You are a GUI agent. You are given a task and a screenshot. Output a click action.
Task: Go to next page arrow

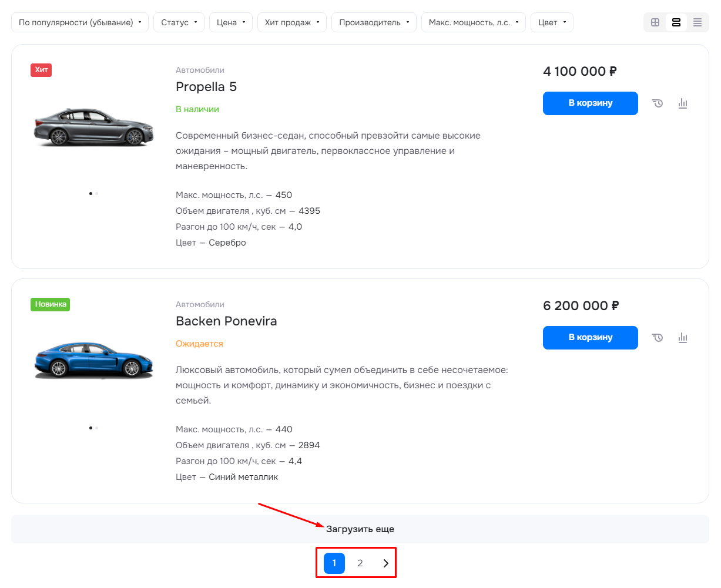coord(386,563)
